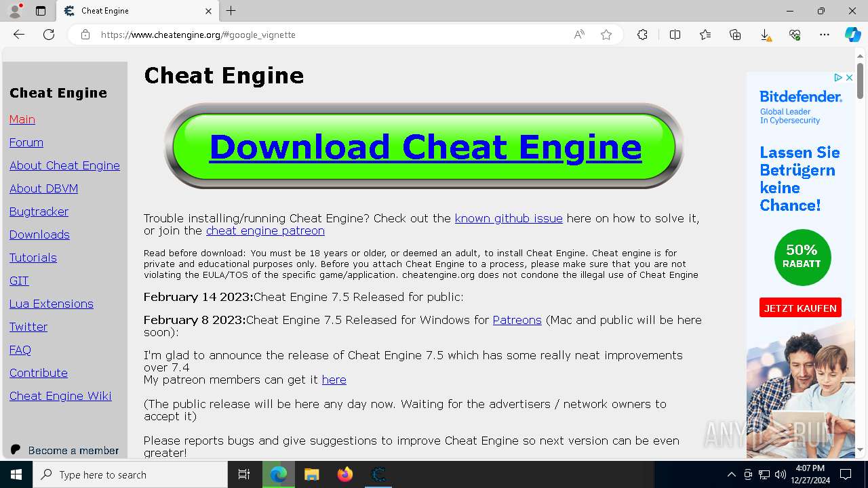Click Type here to search box

130,474
